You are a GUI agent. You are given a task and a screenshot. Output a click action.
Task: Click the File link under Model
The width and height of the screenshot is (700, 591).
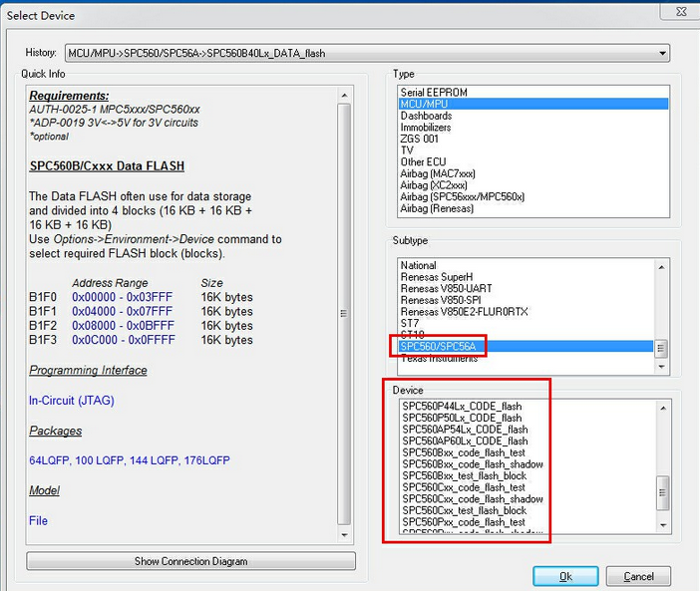pos(39,520)
